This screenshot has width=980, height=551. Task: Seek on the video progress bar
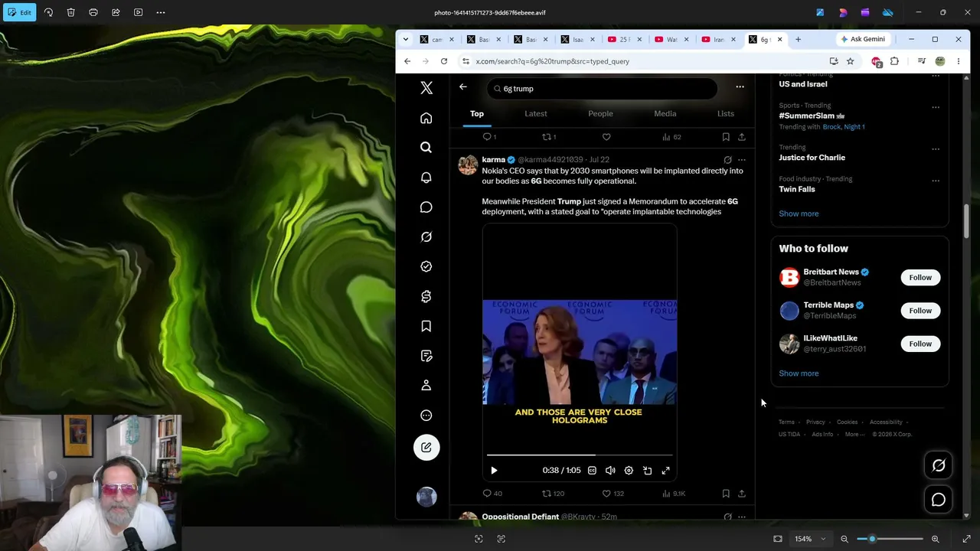580,455
